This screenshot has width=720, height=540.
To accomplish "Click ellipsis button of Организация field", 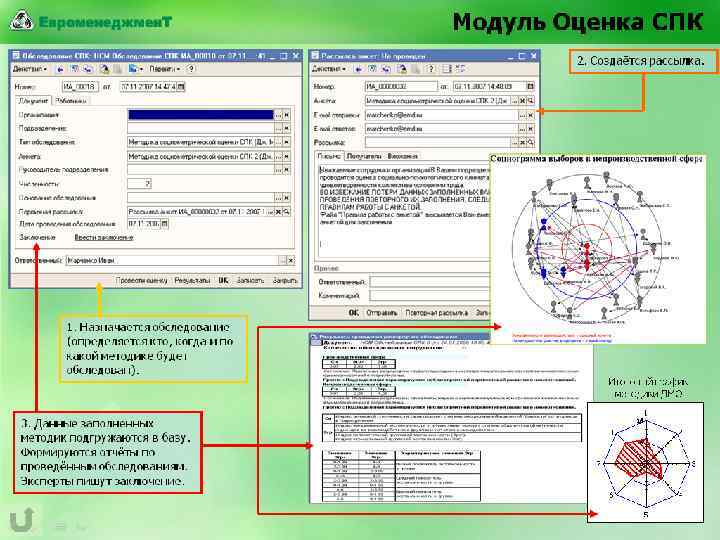I will click(x=278, y=115).
